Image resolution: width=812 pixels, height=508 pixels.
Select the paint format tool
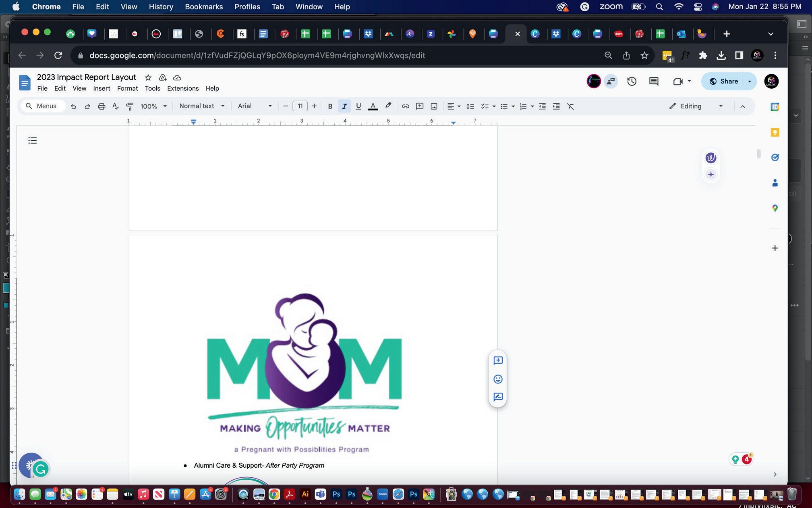(x=129, y=106)
